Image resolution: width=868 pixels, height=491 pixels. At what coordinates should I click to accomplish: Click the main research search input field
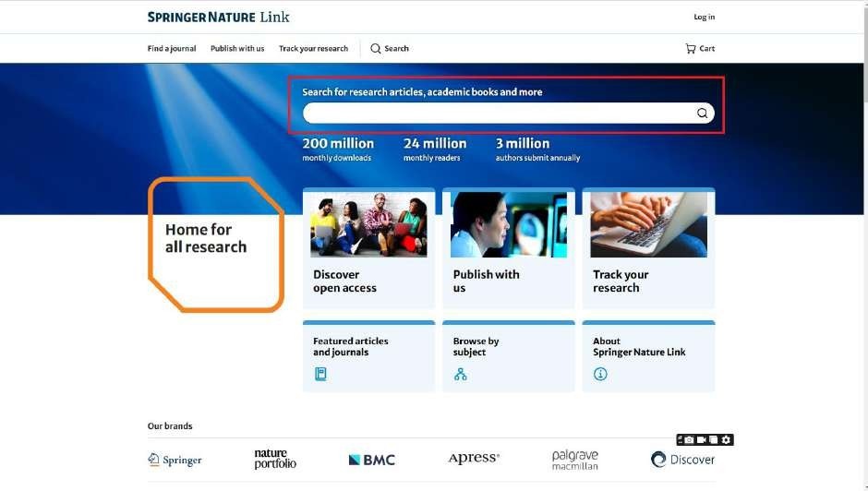pyautogui.click(x=499, y=114)
